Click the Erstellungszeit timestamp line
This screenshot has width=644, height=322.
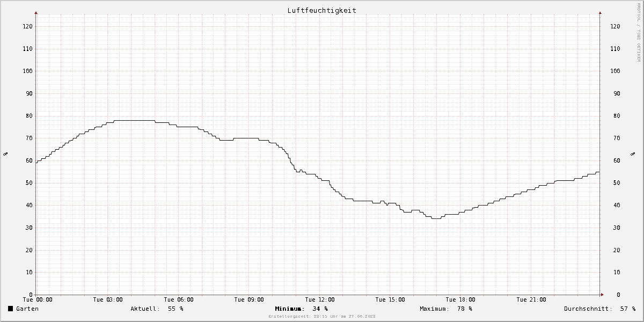321,317
